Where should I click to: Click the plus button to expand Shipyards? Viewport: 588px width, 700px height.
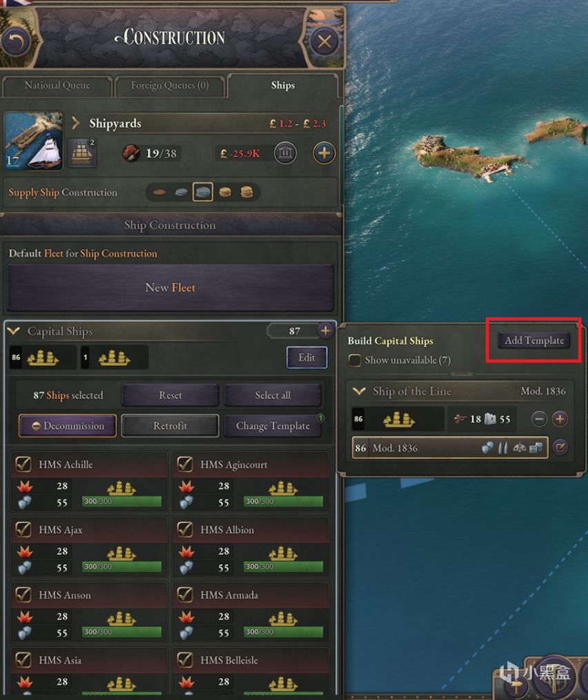click(x=324, y=153)
